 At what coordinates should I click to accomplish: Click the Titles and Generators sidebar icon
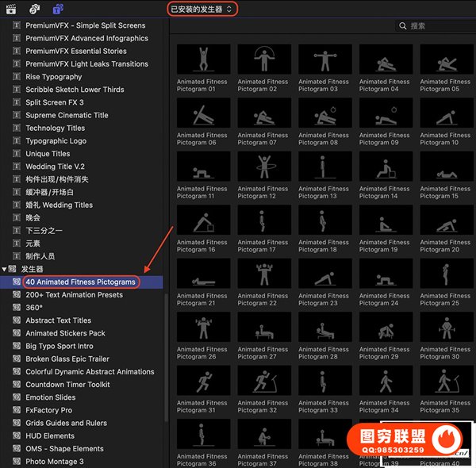pyautogui.click(x=58, y=9)
